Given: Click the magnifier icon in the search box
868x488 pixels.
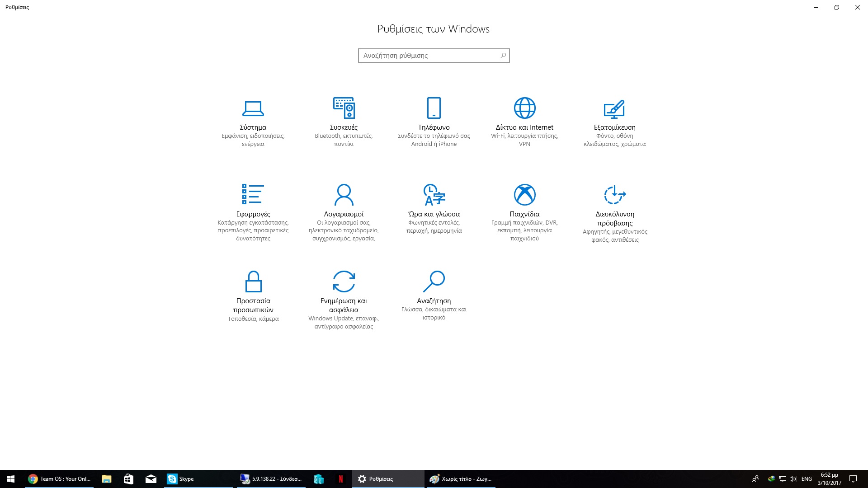Looking at the screenshot, I should coord(503,56).
